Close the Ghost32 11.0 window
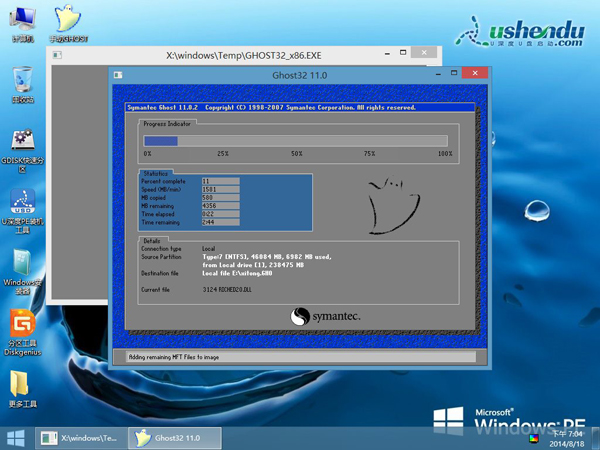 [x=475, y=73]
